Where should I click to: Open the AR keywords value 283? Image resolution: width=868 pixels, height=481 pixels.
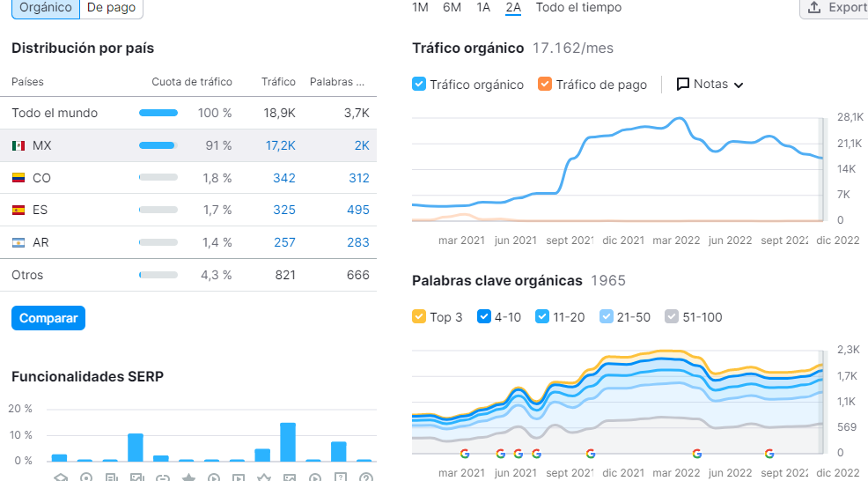click(x=358, y=243)
